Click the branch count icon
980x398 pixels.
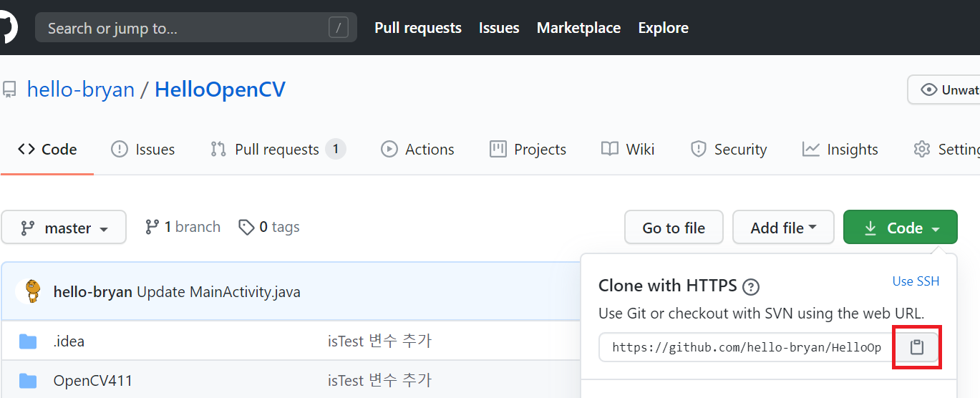(152, 228)
